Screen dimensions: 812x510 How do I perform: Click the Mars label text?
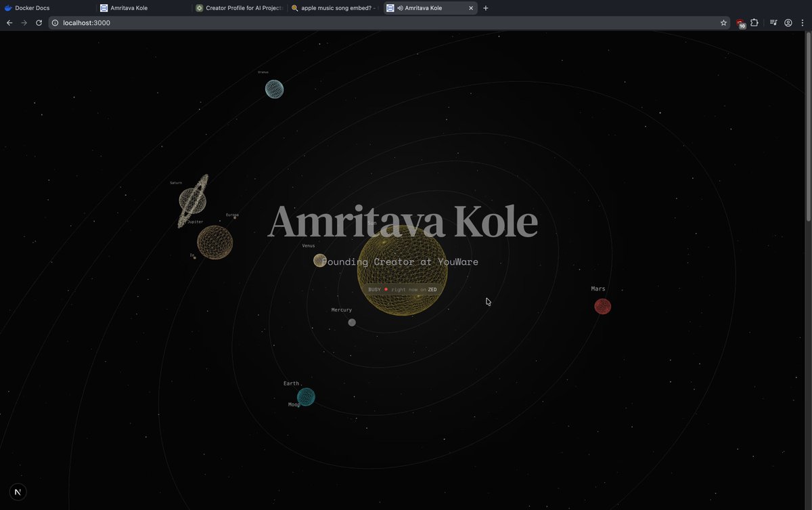598,289
